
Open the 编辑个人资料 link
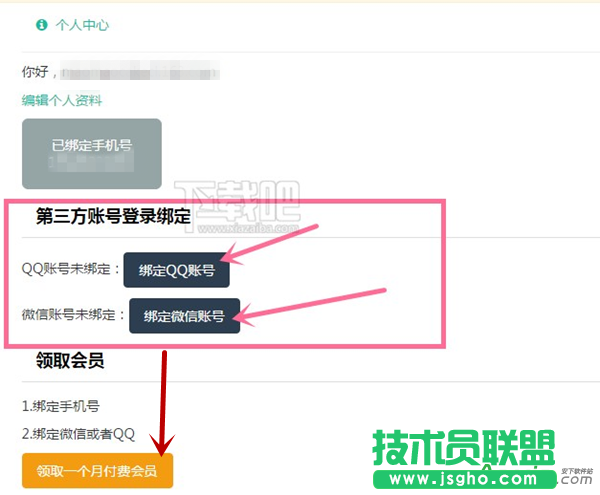62,100
